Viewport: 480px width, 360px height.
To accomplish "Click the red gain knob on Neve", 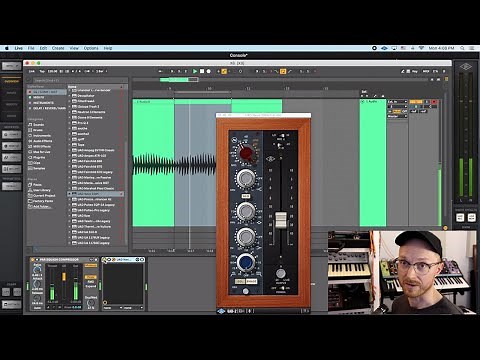I will (246, 153).
